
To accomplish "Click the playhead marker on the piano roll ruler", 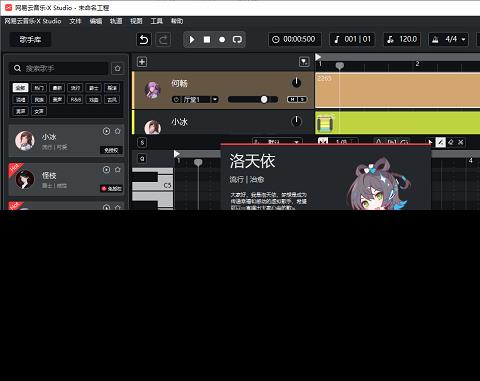I will tap(198, 162).
